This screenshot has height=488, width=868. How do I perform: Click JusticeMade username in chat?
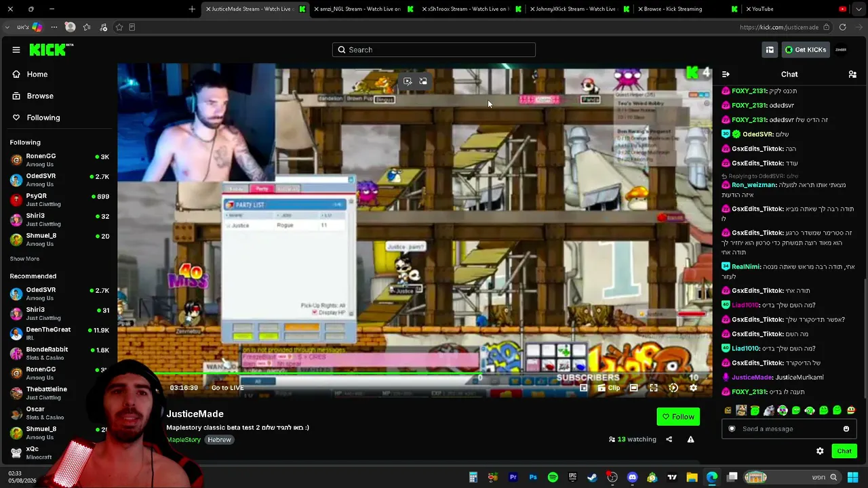[752, 378]
